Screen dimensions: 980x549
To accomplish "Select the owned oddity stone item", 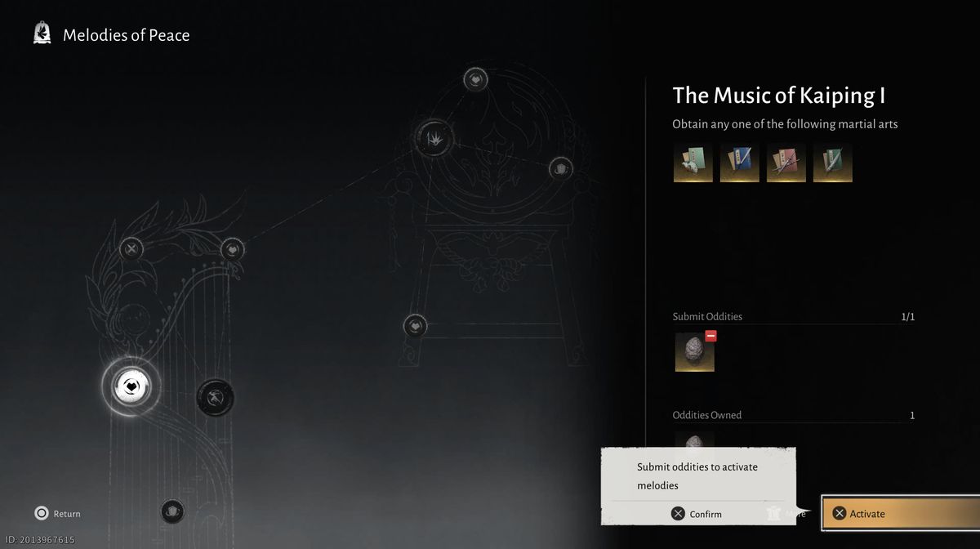I will 694,441.
